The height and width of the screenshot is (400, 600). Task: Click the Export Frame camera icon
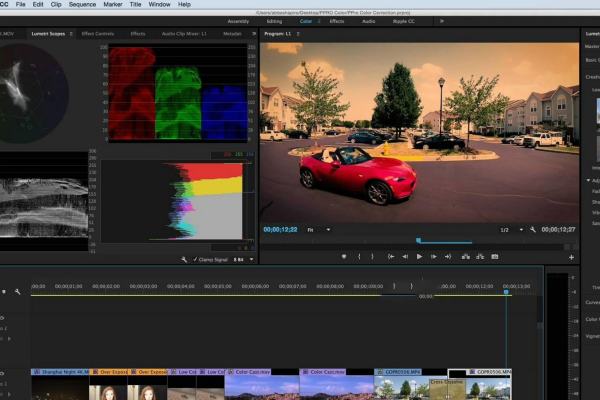point(494,257)
